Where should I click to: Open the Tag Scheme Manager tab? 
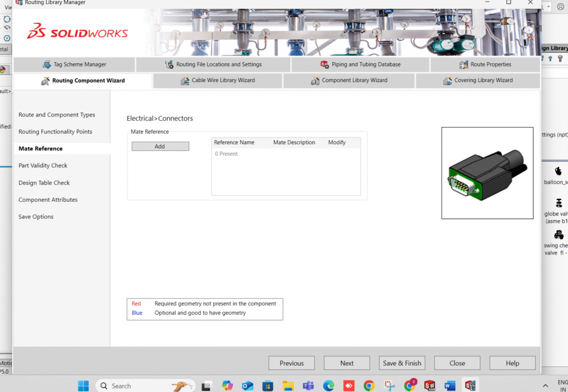tap(74, 64)
